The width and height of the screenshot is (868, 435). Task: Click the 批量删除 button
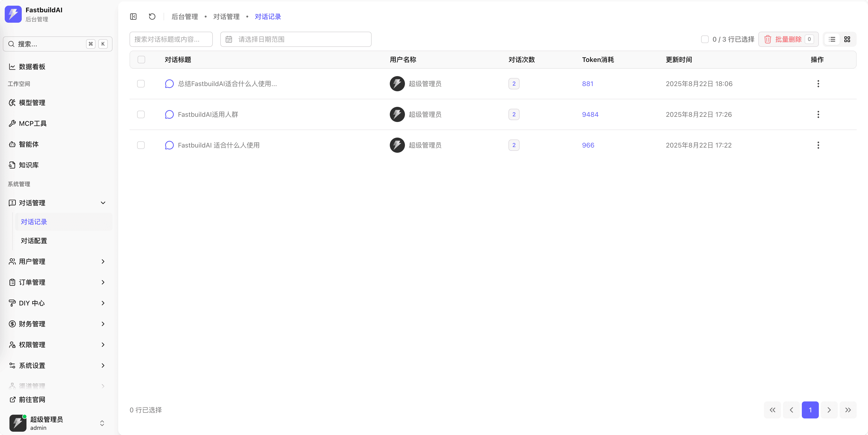[x=788, y=39]
